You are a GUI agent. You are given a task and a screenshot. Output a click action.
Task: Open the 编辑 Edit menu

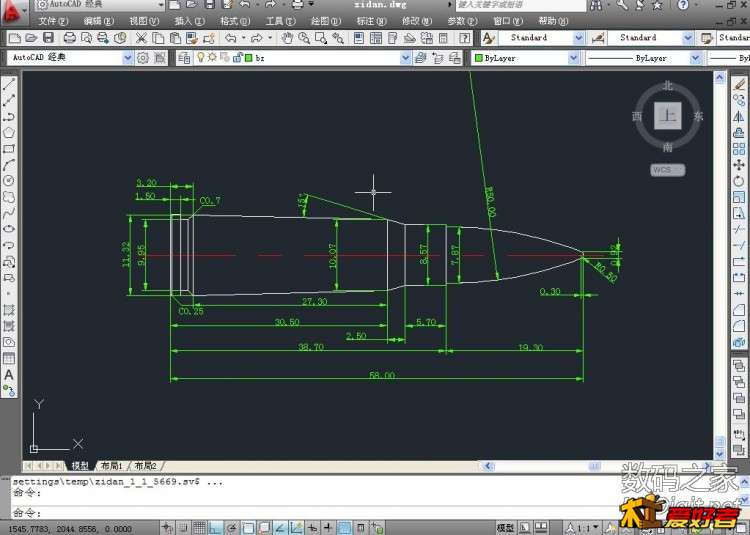pyautogui.click(x=99, y=21)
